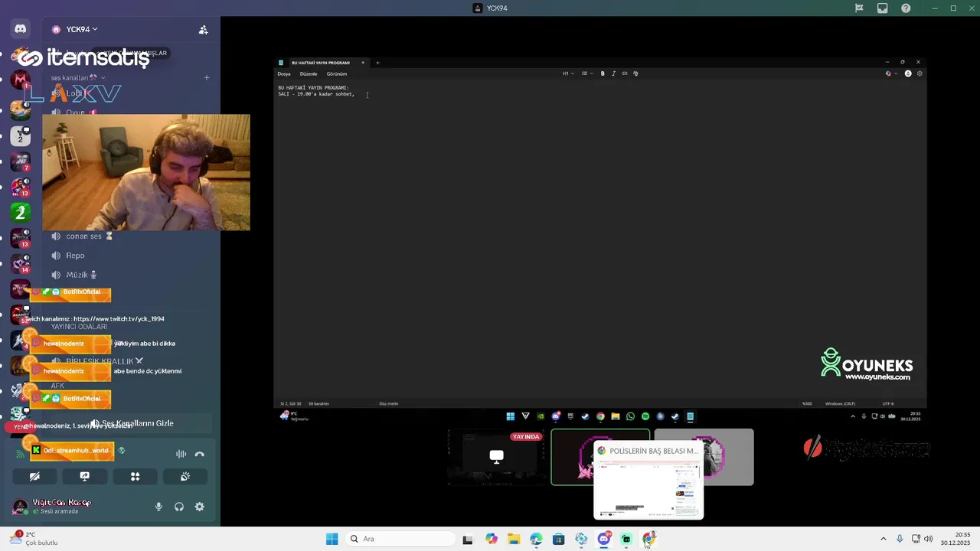
Task: Click the %100 zoom level in Notepad status bar
Action: 807,403
